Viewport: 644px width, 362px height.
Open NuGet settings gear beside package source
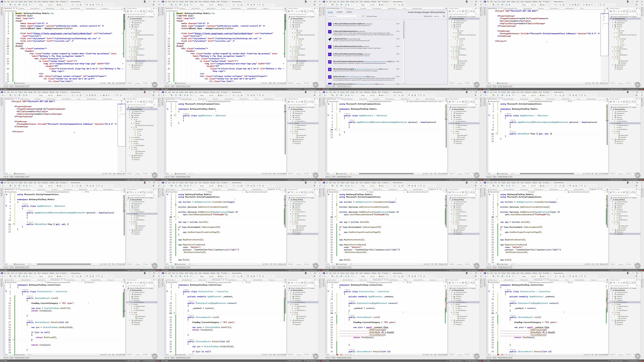(444, 16)
